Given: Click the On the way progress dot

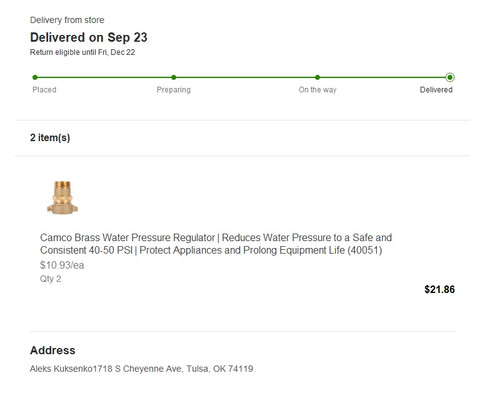Looking at the screenshot, I should [x=317, y=77].
